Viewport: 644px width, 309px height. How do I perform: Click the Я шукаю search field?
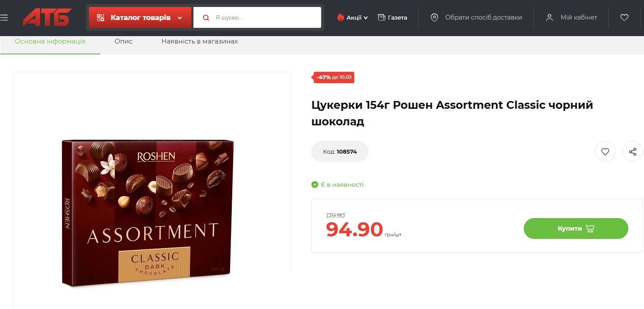click(257, 17)
